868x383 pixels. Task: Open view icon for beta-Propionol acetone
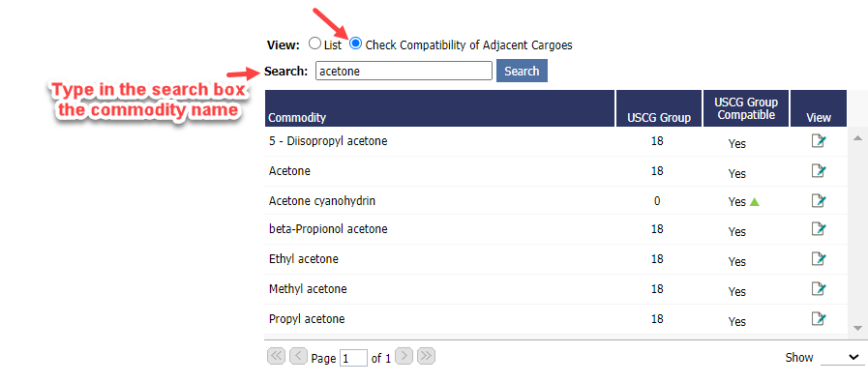coord(819,228)
